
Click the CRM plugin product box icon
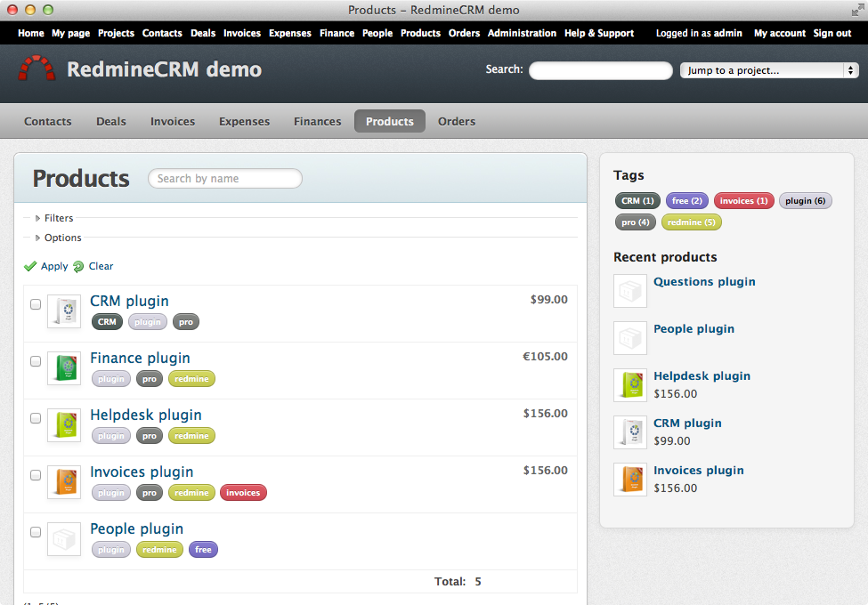point(64,311)
